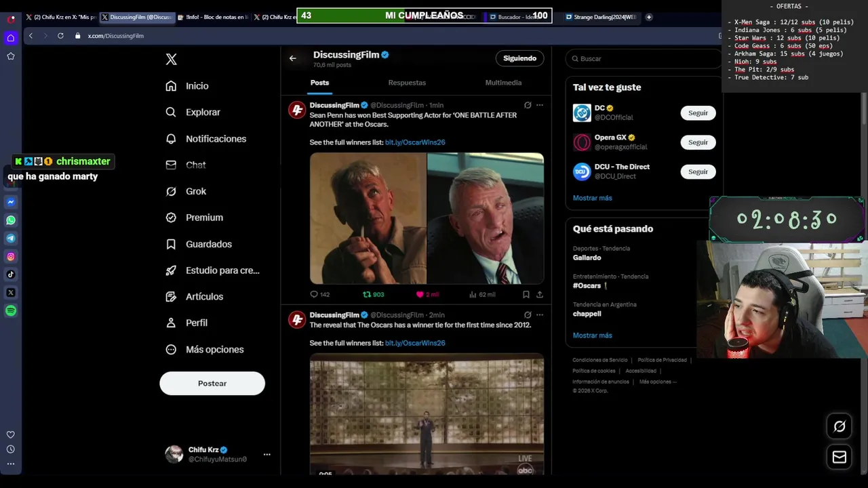Open Estudio para creadores item

click(213, 270)
